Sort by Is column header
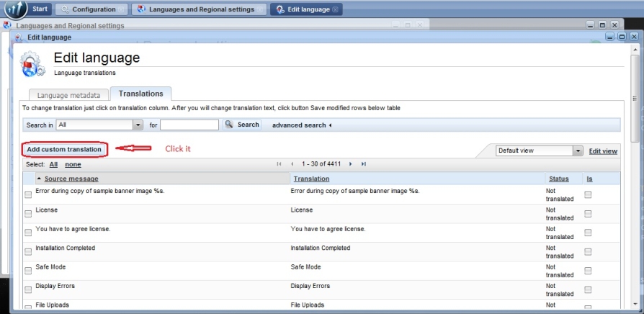Viewport: 644px width, 314px height. (x=589, y=179)
